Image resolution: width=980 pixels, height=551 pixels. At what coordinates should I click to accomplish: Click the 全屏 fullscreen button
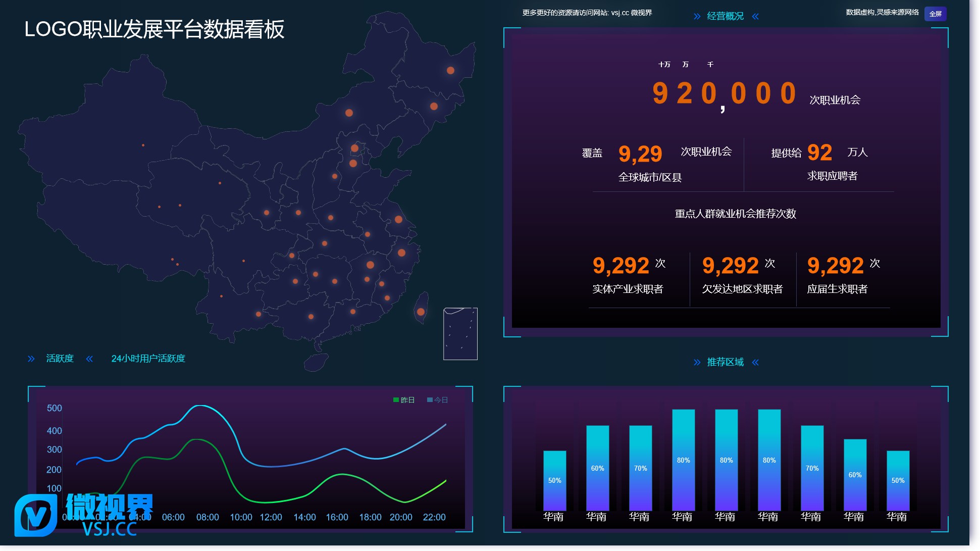[935, 14]
